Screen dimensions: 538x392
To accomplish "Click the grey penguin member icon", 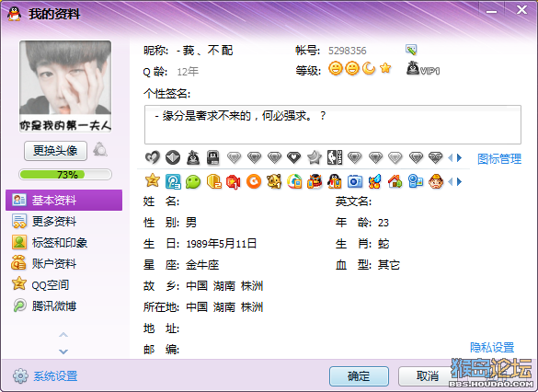I will coord(193,157).
